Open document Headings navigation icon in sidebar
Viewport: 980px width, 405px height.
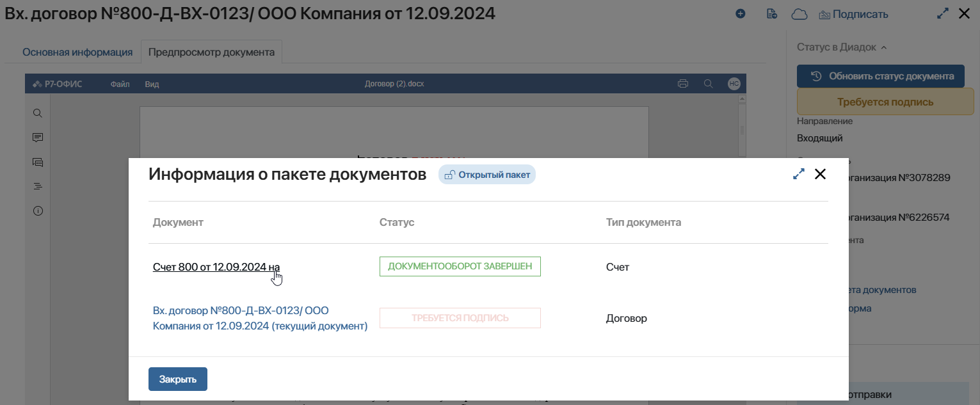tap(37, 186)
